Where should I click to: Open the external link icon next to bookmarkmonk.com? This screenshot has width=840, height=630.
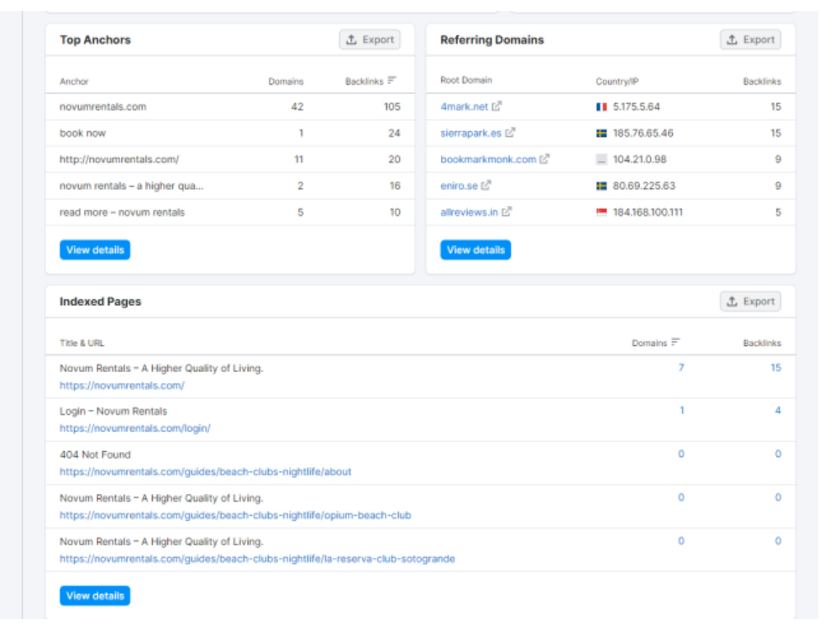click(x=544, y=159)
